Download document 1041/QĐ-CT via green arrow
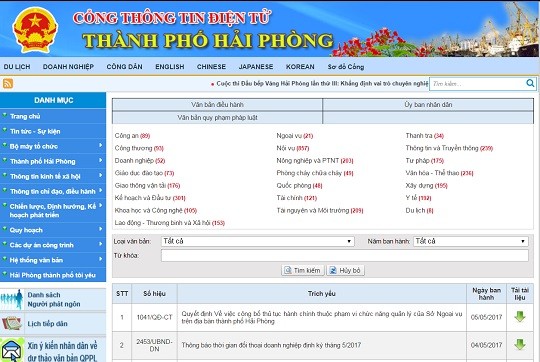Viewport: 540px width, 362px height. pyautogui.click(x=519, y=317)
